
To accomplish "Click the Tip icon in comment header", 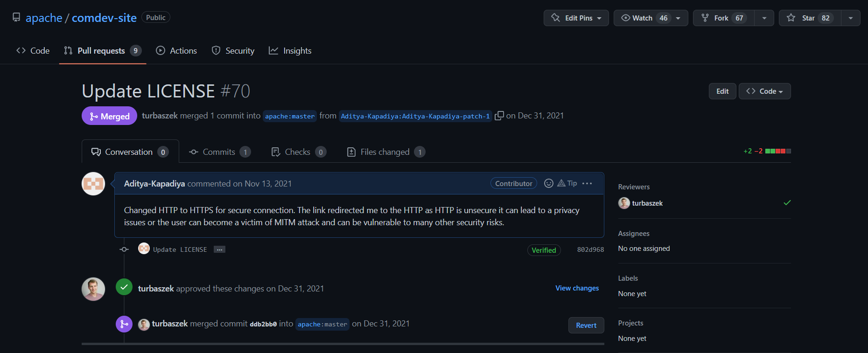I will point(567,183).
